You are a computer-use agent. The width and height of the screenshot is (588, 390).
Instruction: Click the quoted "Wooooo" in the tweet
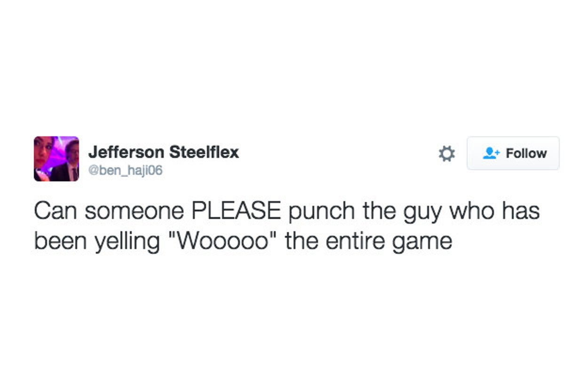point(237,241)
